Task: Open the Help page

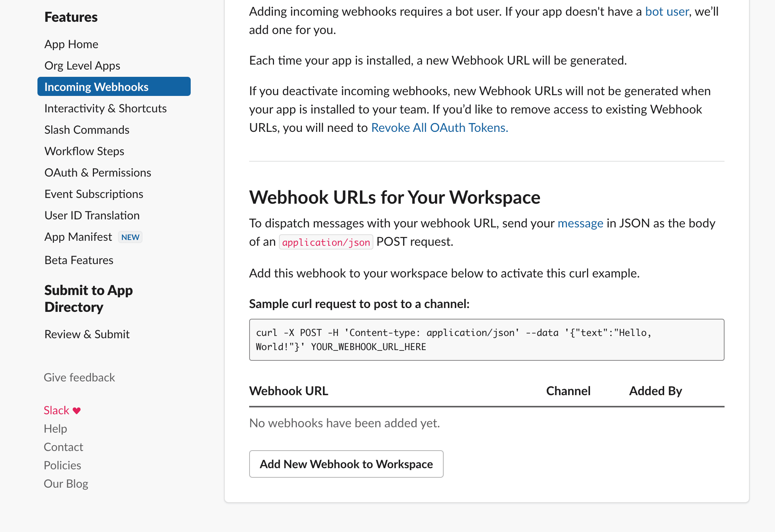Action: pyautogui.click(x=55, y=428)
